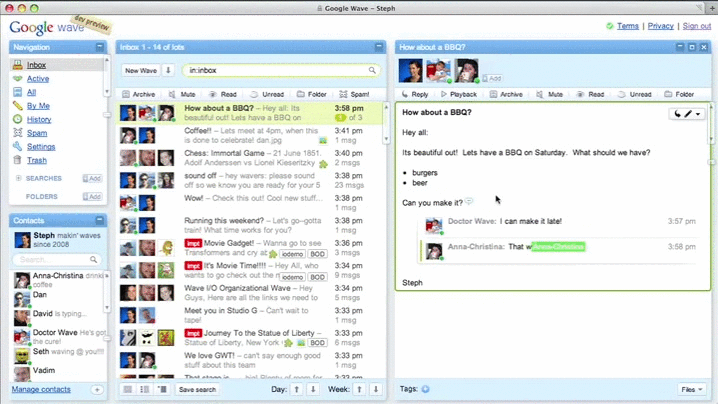Open 'Wave I/O Organizational Wave'
718x404 pixels.
(x=251, y=293)
